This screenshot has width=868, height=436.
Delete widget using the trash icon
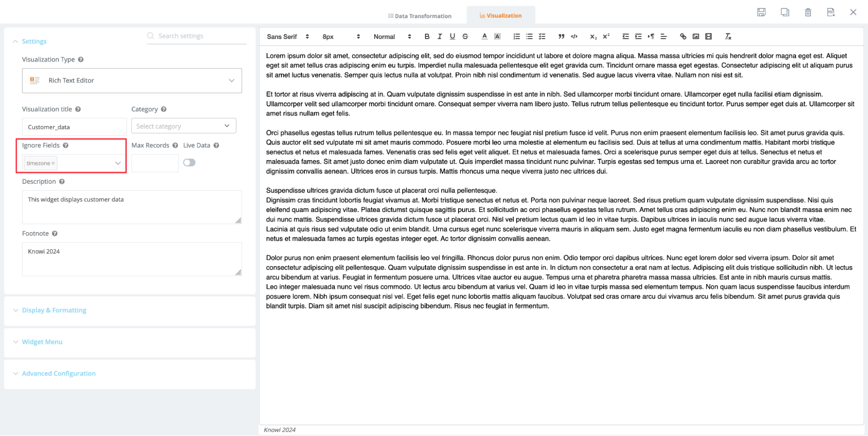[x=808, y=12]
